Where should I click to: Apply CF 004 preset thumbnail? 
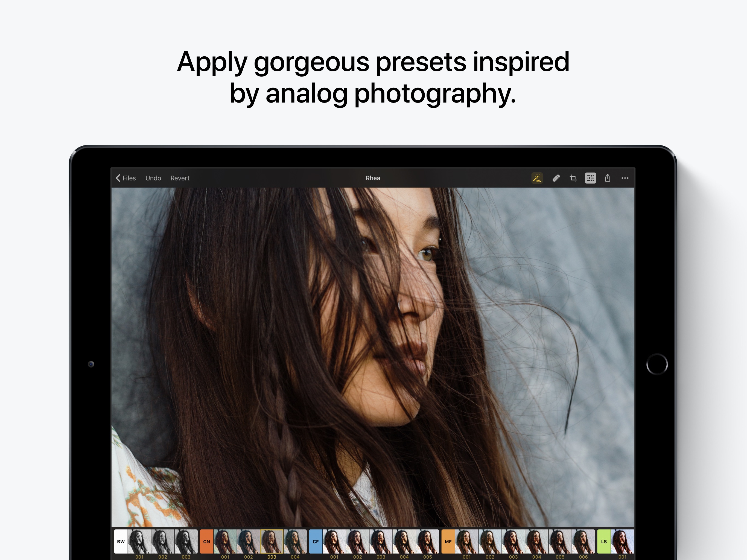(404, 541)
